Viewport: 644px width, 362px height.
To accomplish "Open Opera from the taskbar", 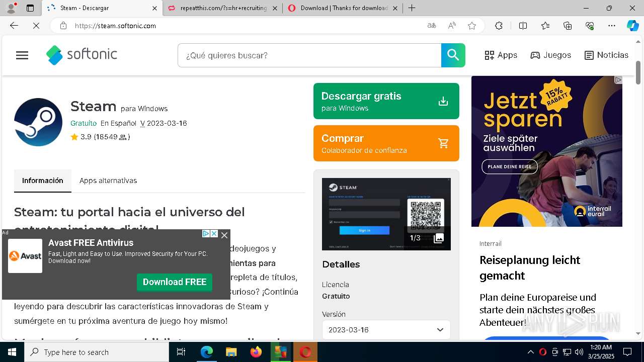I will [305, 352].
